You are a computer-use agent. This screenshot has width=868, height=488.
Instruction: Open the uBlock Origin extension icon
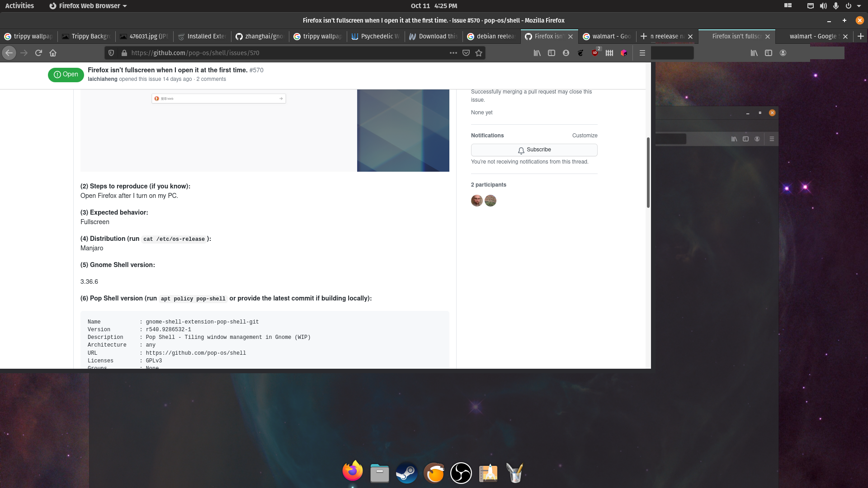[x=595, y=53]
